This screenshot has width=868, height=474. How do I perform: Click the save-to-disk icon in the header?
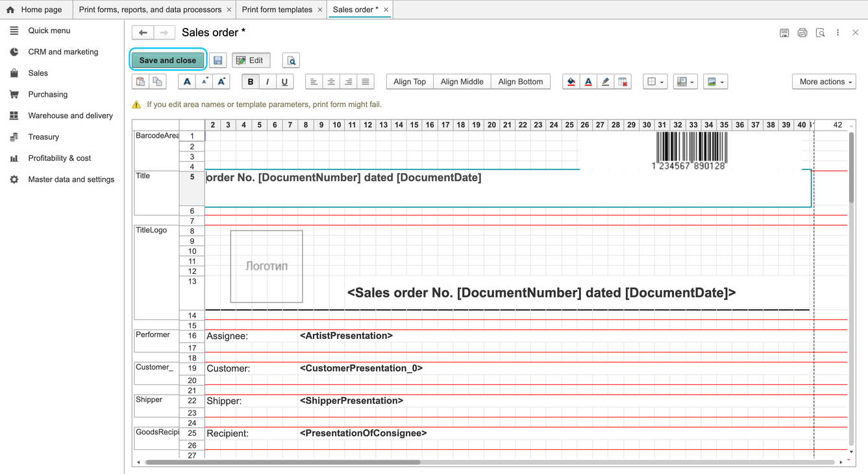coord(784,32)
